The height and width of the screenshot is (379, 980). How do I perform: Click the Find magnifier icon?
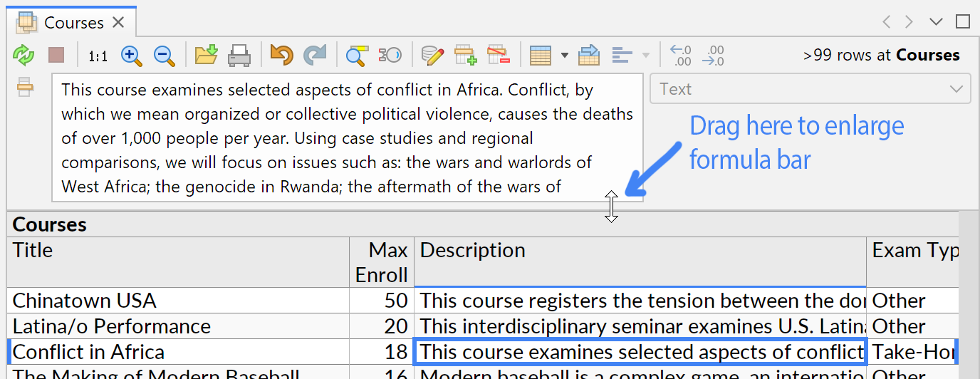pos(356,55)
